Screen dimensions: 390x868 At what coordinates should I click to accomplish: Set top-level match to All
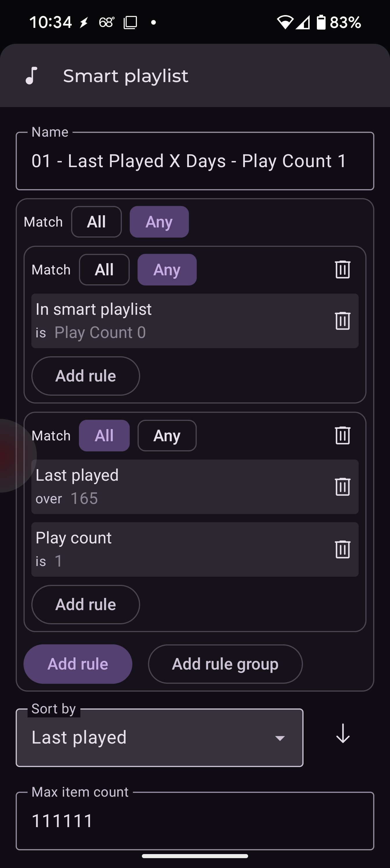96,222
